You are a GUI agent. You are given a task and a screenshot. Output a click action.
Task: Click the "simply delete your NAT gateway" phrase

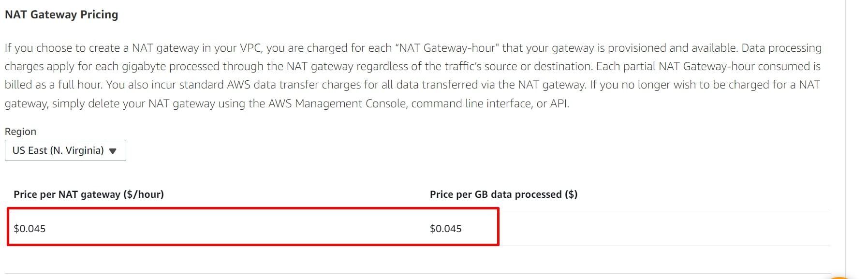tap(133, 103)
